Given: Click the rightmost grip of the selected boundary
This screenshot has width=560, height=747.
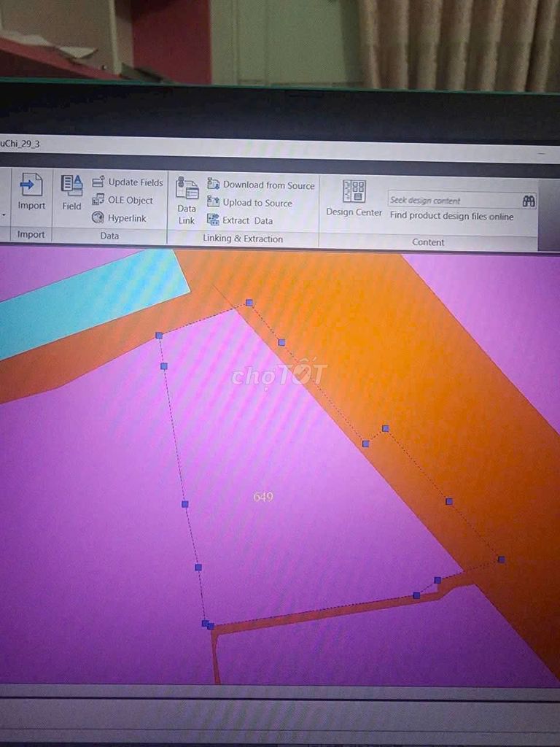Looking at the screenshot, I should coord(501,560).
